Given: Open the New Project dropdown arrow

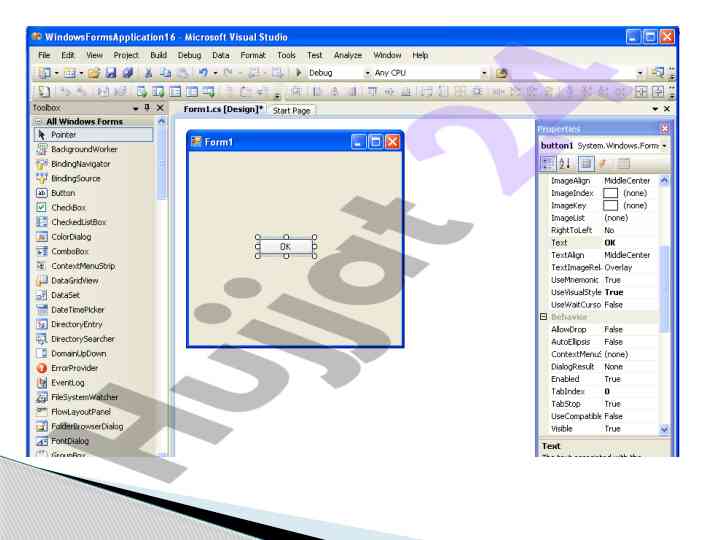Looking at the screenshot, I should pyautogui.click(x=56, y=73).
